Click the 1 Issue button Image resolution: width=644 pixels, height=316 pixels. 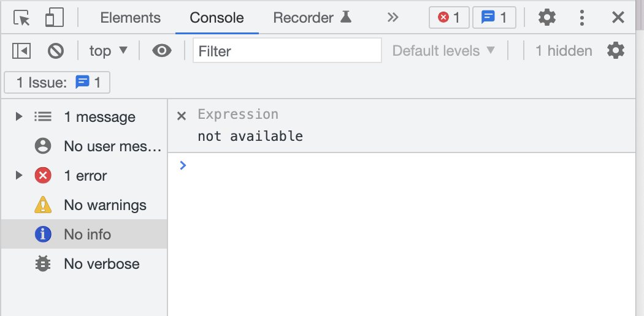click(58, 83)
